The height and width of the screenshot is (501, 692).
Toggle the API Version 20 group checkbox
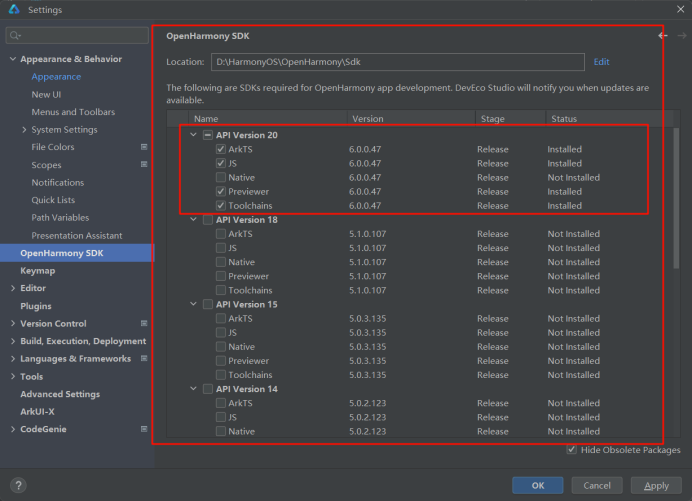click(x=208, y=135)
